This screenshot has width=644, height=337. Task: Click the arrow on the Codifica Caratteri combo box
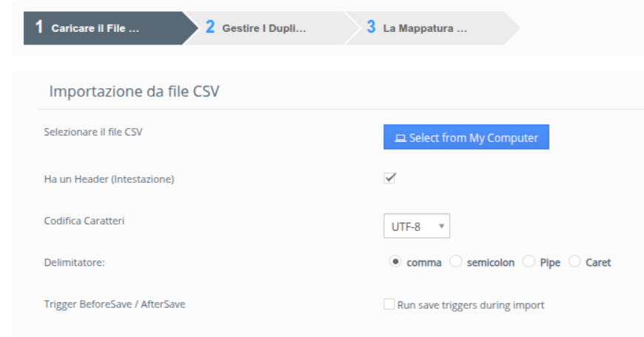pos(440,226)
